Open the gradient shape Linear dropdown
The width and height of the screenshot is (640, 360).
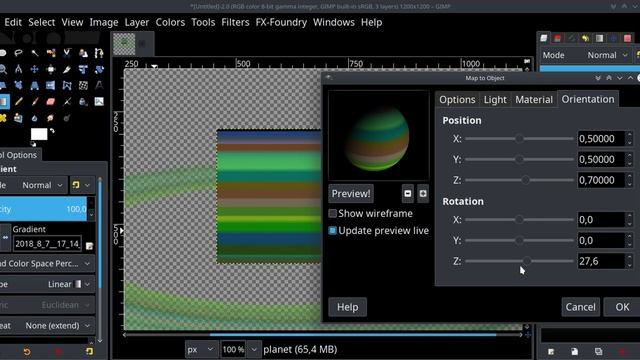click(x=47, y=284)
